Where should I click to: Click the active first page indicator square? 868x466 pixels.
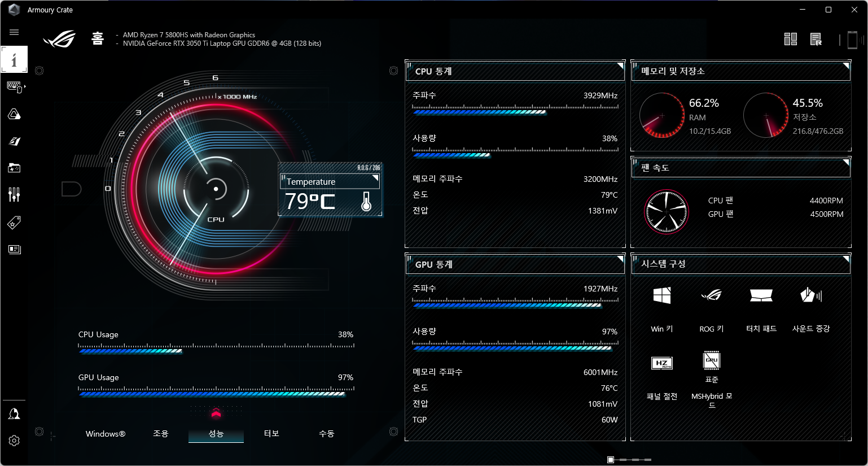(611, 460)
